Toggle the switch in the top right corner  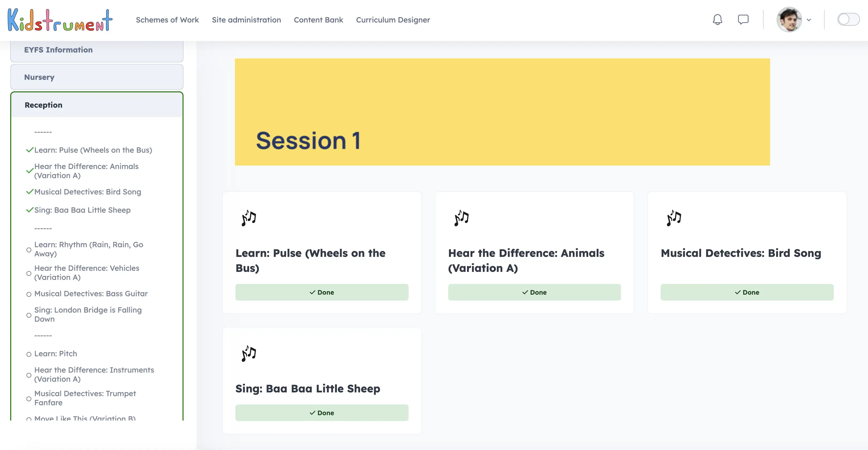coord(848,20)
